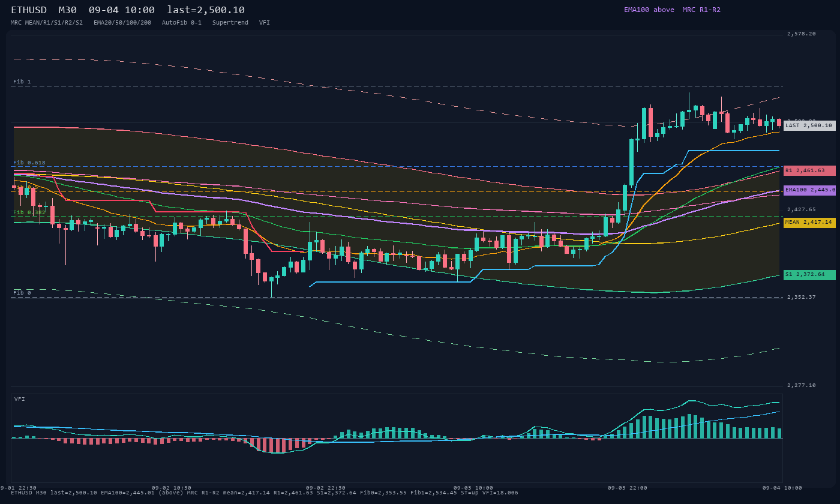Click the 09-03 22:00 time axis label

pos(628,488)
